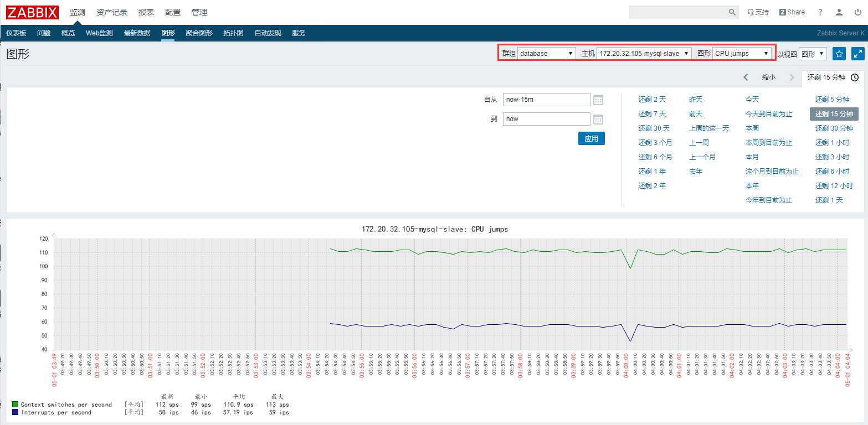Open the help question mark

pyautogui.click(x=820, y=12)
